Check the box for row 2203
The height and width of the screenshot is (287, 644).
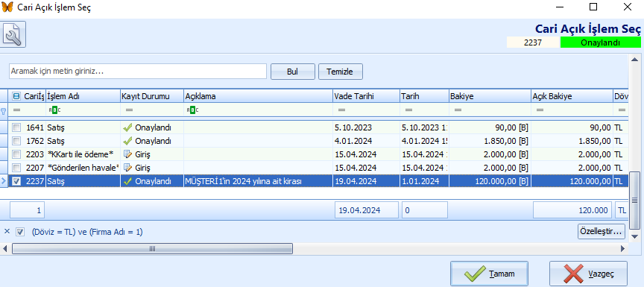point(16,155)
